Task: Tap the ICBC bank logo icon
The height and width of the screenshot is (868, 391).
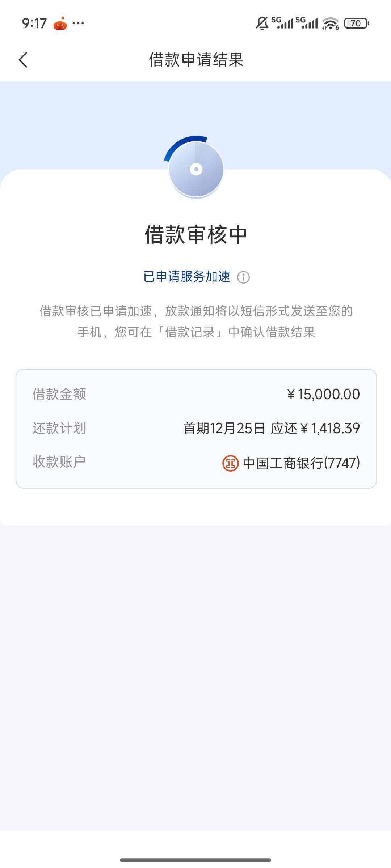Action: 231,463
